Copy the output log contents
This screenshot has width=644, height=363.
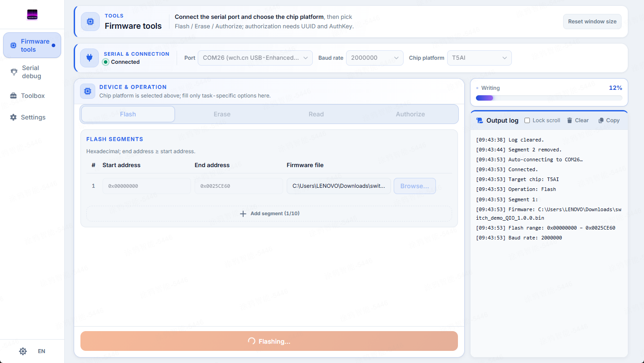point(609,120)
